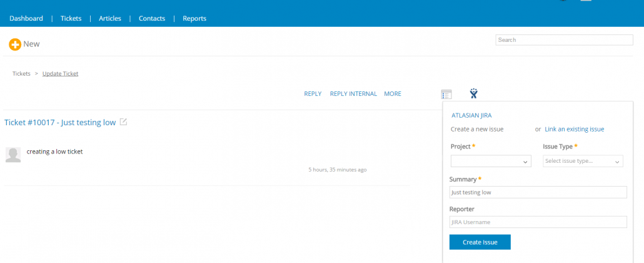Viewport: 644px width, 263px height.
Task: Click message text "creating a low ticket"
Action: 54,152
